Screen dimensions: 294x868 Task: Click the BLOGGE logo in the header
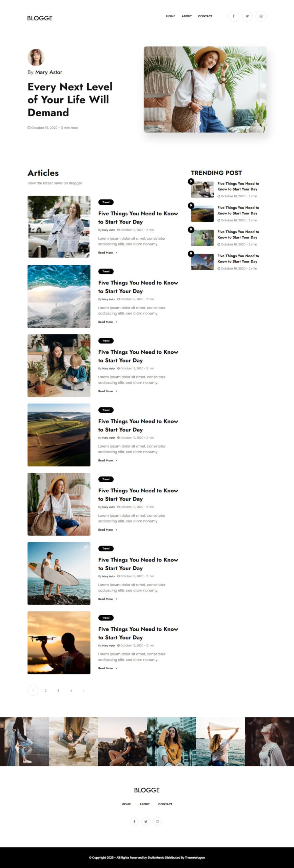pos(40,18)
